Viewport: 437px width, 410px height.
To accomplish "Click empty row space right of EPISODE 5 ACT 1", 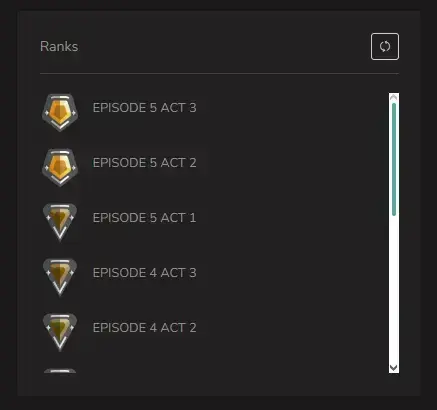I will 290,218.
